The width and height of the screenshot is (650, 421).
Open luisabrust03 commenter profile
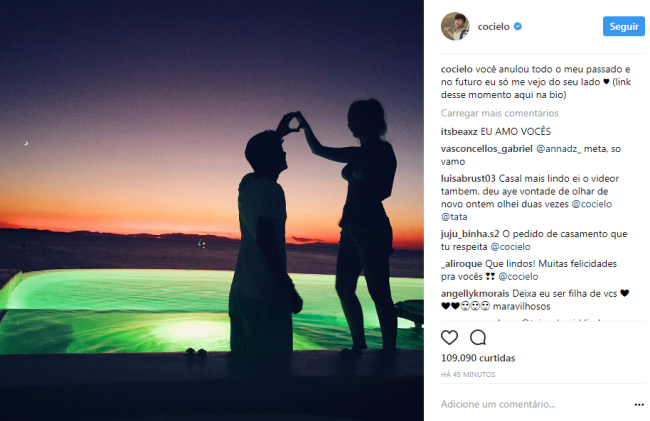pos(468,179)
